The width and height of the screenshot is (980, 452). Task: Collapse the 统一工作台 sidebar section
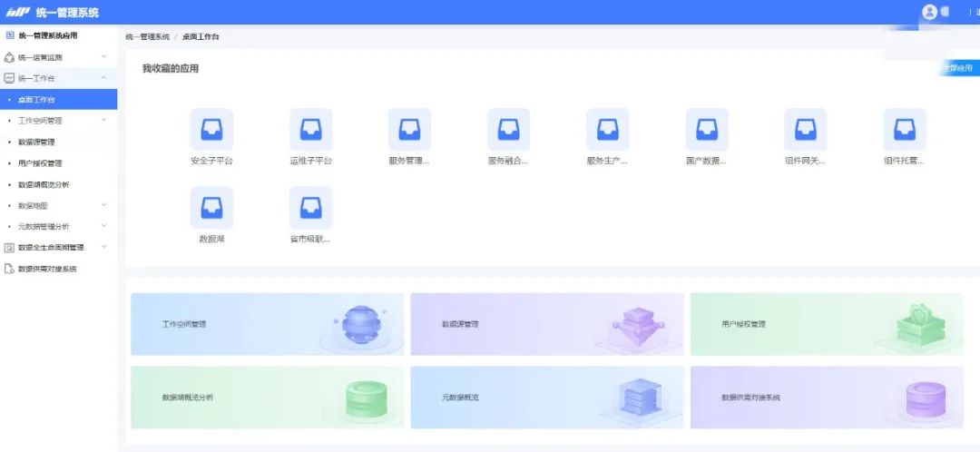pyautogui.click(x=58, y=78)
